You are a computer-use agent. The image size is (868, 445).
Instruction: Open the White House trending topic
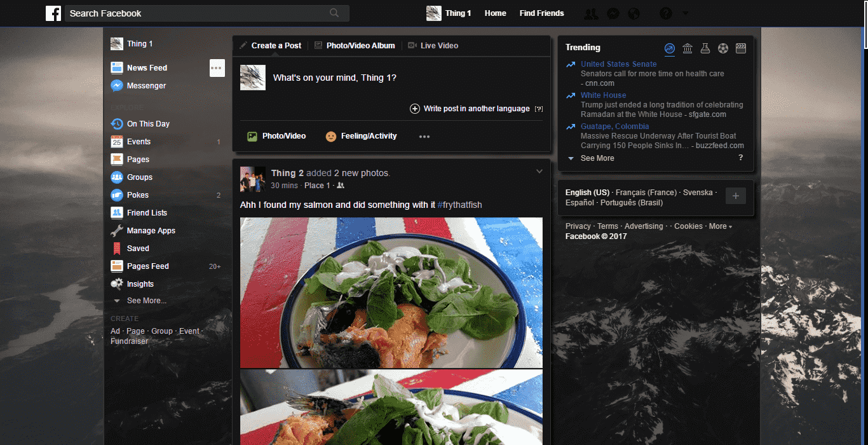pos(604,95)
